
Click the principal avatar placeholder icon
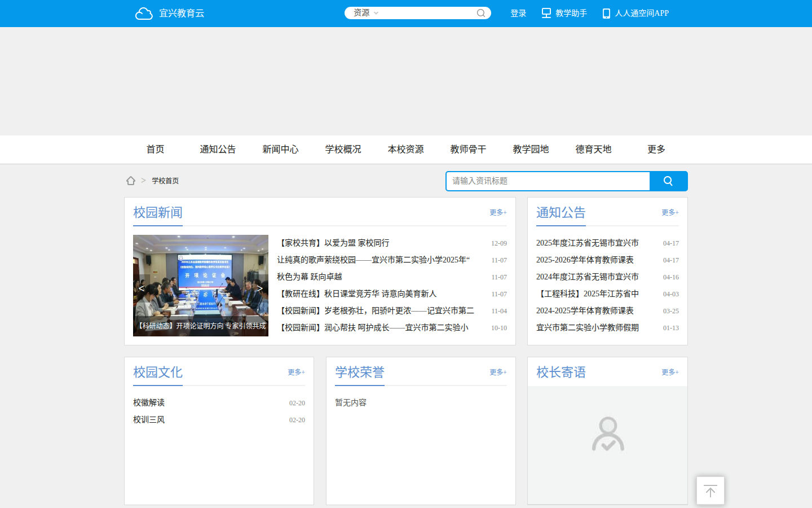pyautogui.click(x=608, y=434)
